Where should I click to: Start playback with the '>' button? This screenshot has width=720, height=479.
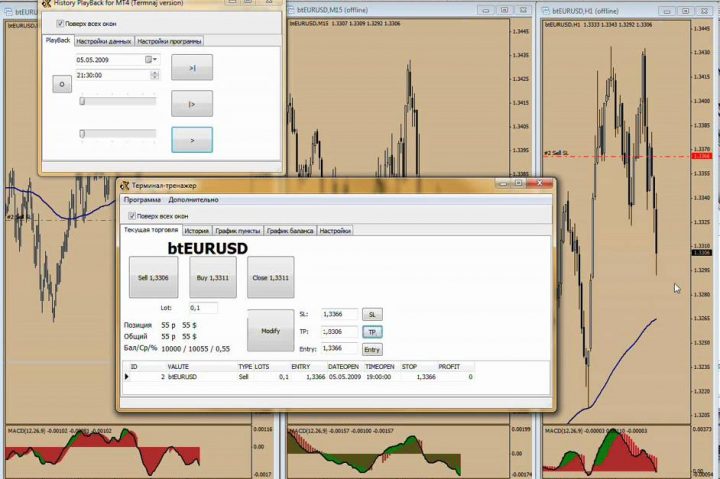coord(192,140)
